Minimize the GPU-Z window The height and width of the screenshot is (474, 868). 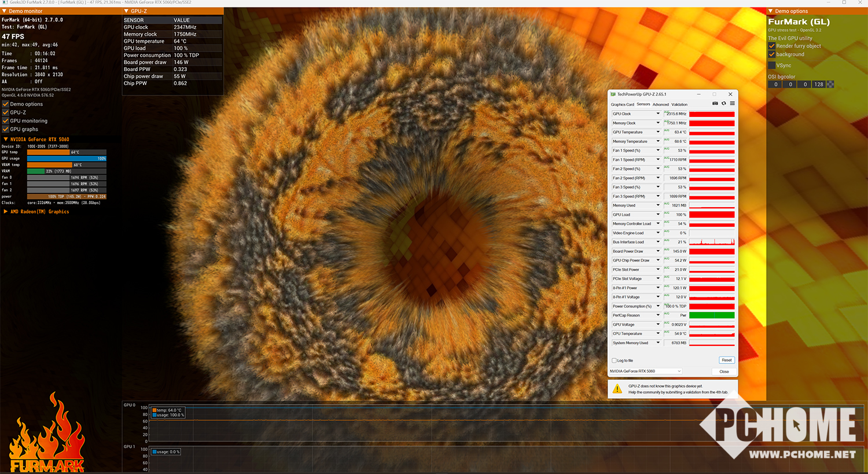pyautogui.click(x=699, y=94)
